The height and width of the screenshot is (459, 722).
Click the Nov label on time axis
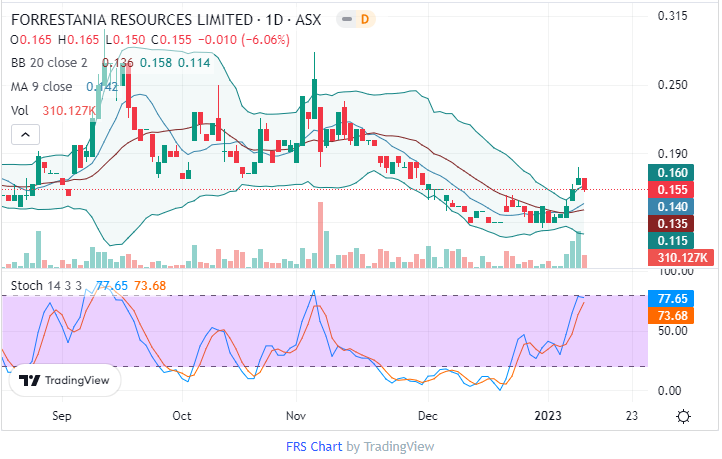point(295,414)
